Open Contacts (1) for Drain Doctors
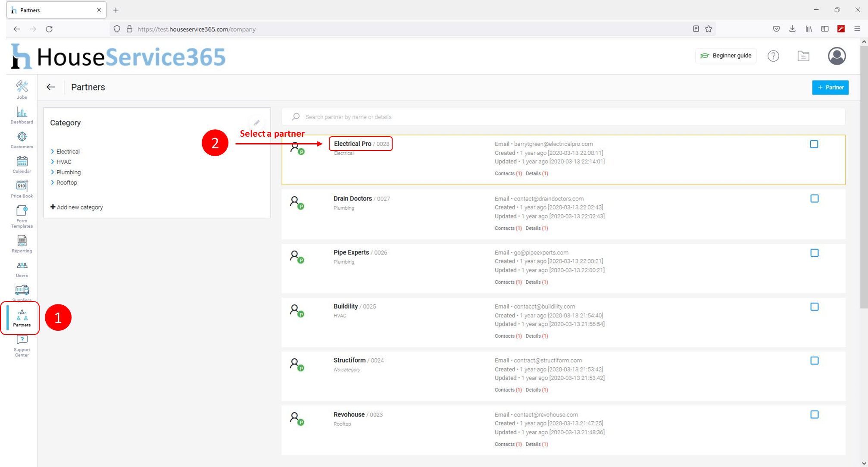 (x=508, y=228)
